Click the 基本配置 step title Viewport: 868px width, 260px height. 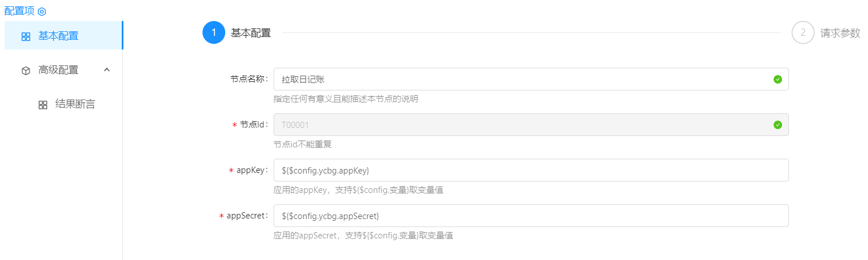pyautogui.click(x=251, y=33)
